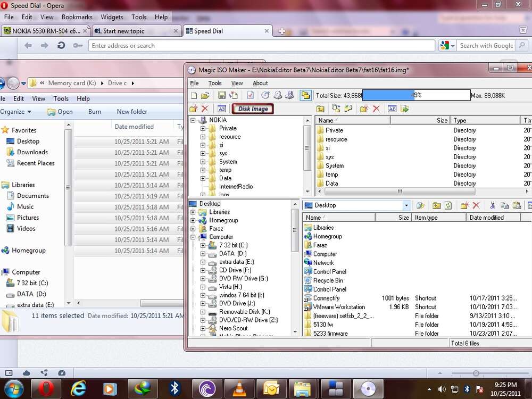532x399 pixels.
Task: Expand extra data (E:) drive node
Action: click(x=203, y=262)
